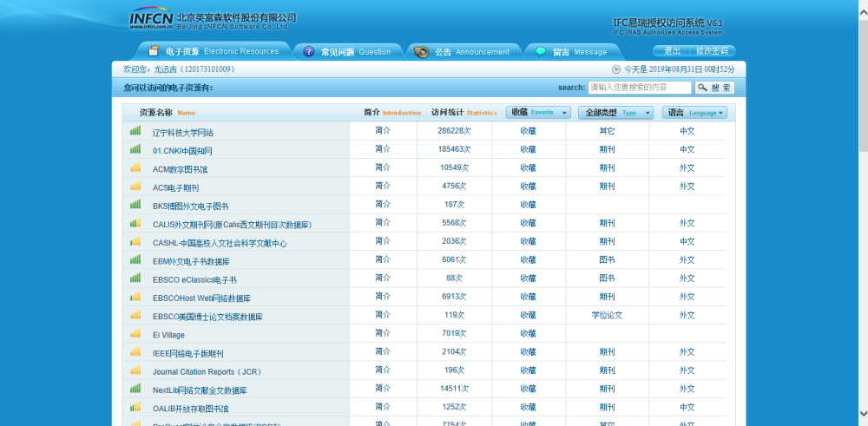Image resolution: width=868 pixels, height=426 pixels.
Task: Click signal bars icon for EBM外文电子书数据库
Action: pos(135,259)
